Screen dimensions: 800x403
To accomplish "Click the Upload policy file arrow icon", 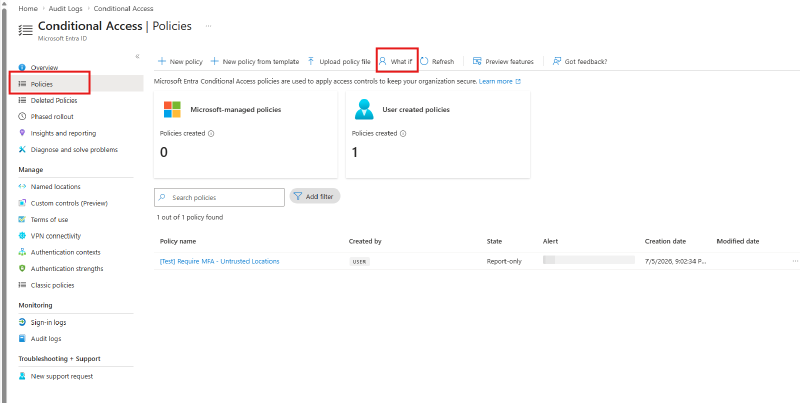I will click(x=311, y=61).
